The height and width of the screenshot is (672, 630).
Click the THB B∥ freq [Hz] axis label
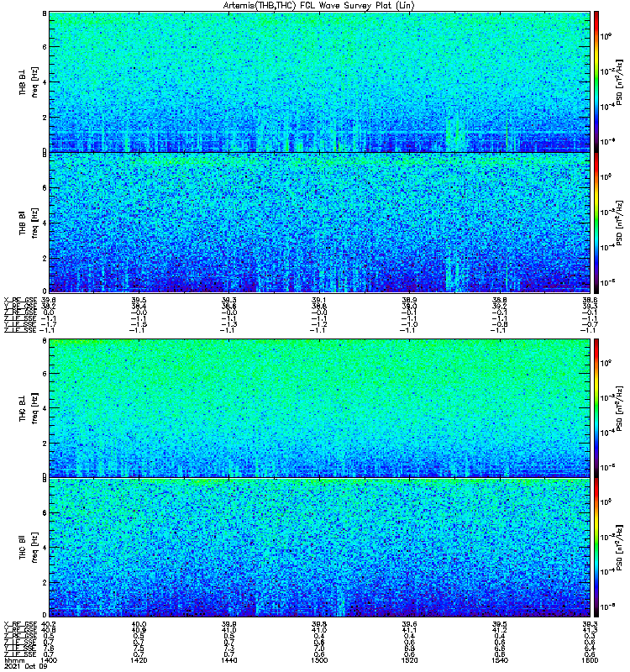tap(29, 223)
